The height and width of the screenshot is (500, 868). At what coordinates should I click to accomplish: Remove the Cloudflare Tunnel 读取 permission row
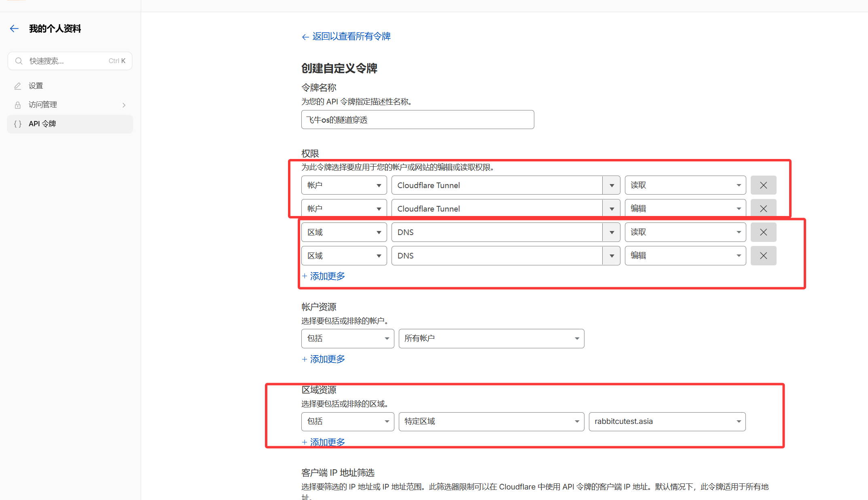tap(763, 185)
